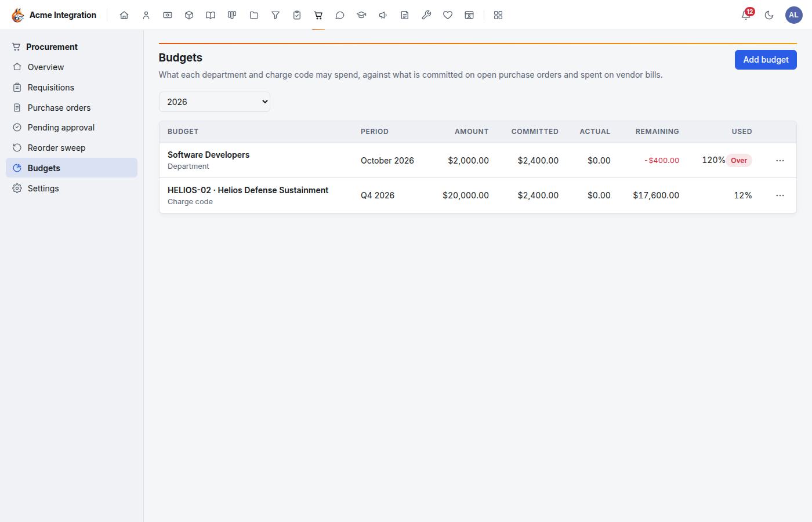Viewport: 812px width, 522px height.
Task: Toggle dark mode with moon icon
Action: (x=769, y=15)
